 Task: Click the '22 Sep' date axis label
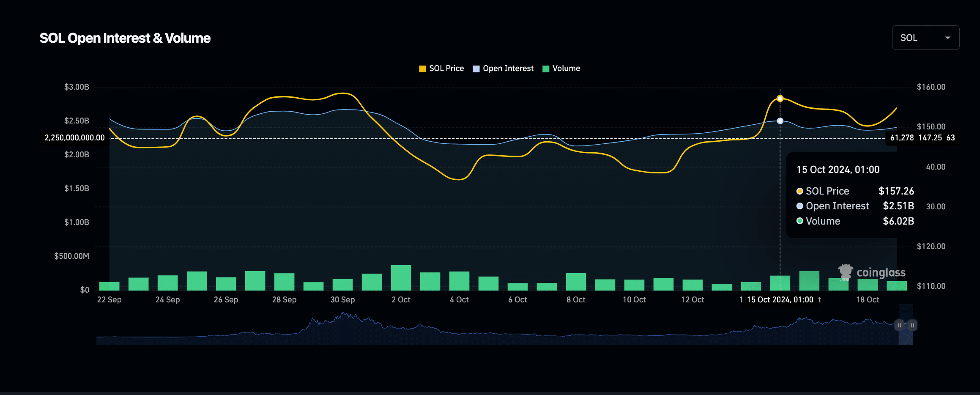tap(109, 300)
